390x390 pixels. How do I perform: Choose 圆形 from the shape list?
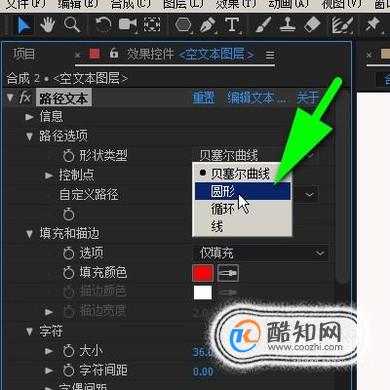click(243, 191)
